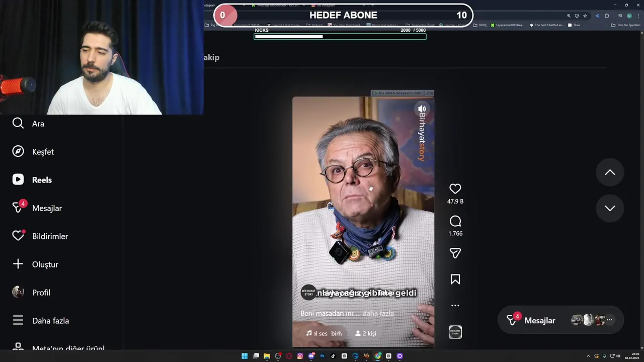Open the Reels section

(32, 180)
